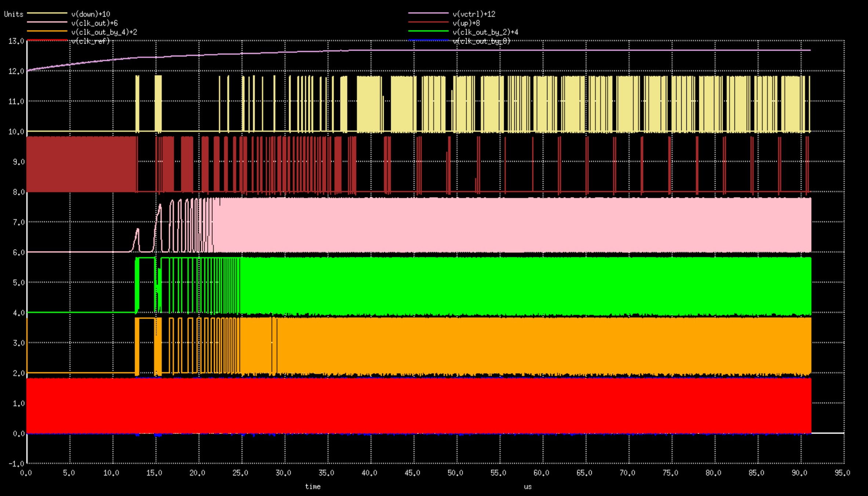Click the yellow legend line for v(down)+10
Screen dimensions: 868x496
[47, 13]
